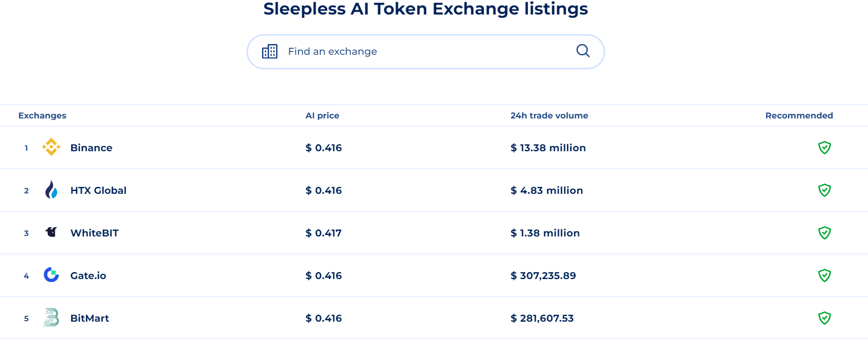The height and width of the screenshot is (339, 868).
Task: Click HTX Global's recommended shield icon
Action: (x=824, y=190)
